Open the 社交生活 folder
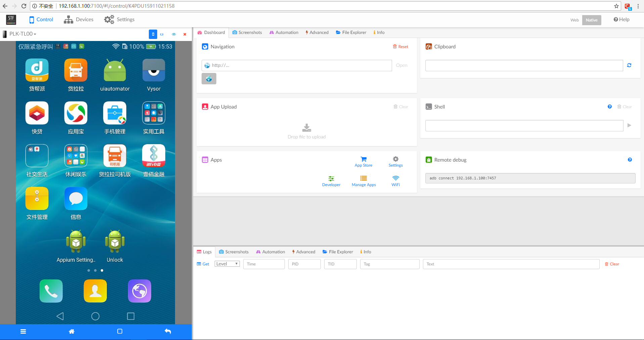Image resolution: width=644 pixels, height=340 pixels. pyautogui.click(x=37, y=156)
